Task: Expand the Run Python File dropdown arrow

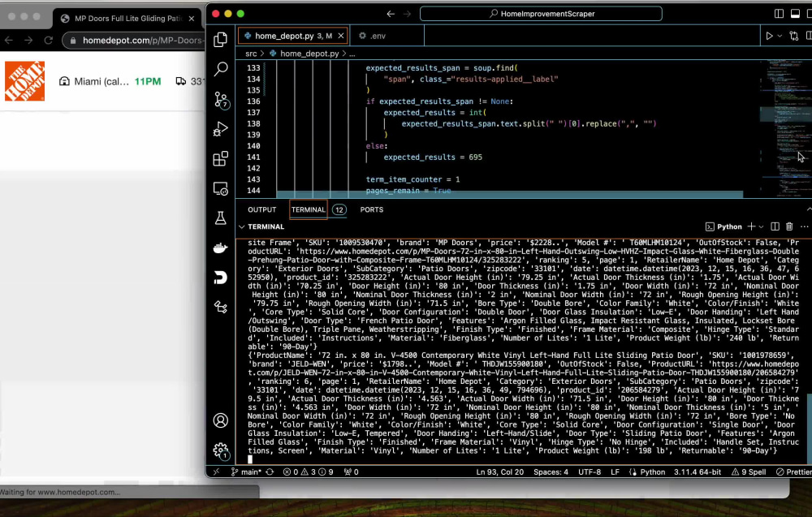Action: [780, 36]
